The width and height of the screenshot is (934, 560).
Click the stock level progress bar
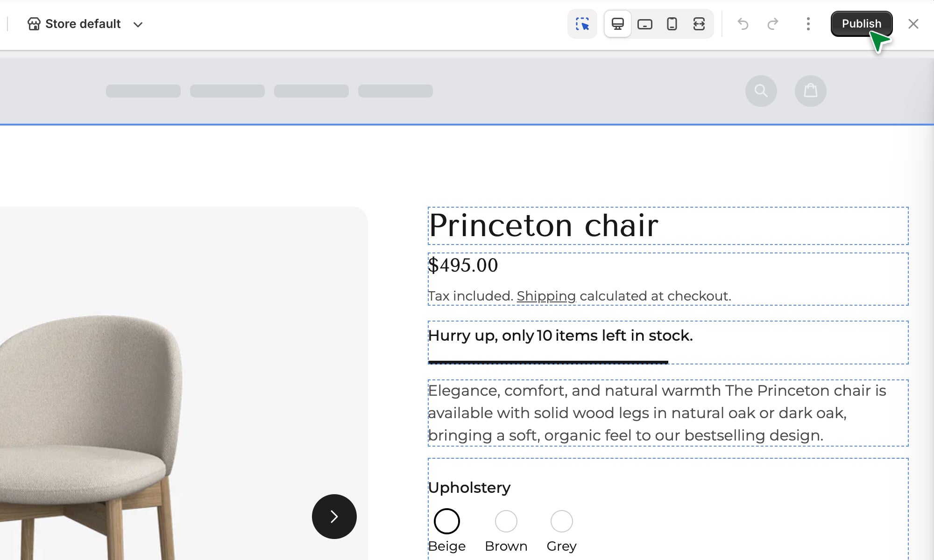[x=548, y=362]
